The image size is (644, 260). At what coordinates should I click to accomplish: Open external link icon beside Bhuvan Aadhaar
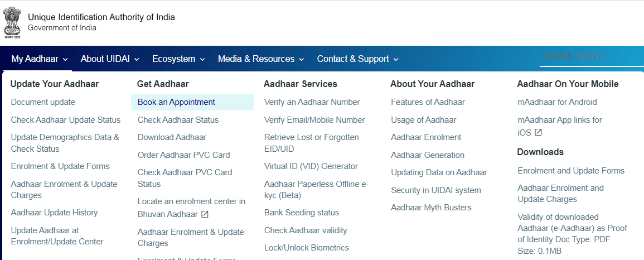tap(205, 214)
